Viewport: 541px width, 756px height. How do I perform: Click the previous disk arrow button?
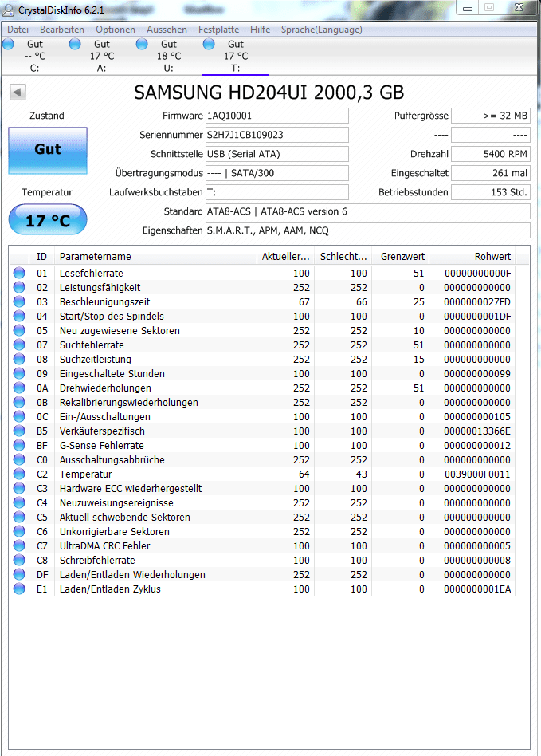pos(18,92)
